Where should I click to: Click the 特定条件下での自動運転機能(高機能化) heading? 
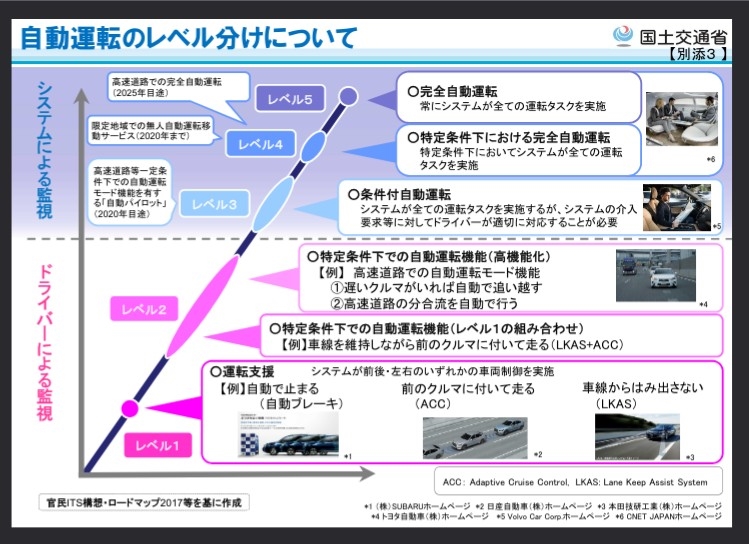coord(429,257)
